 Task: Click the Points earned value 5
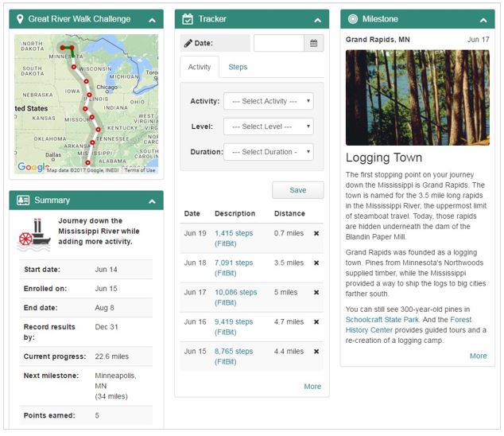pos(97,416)
